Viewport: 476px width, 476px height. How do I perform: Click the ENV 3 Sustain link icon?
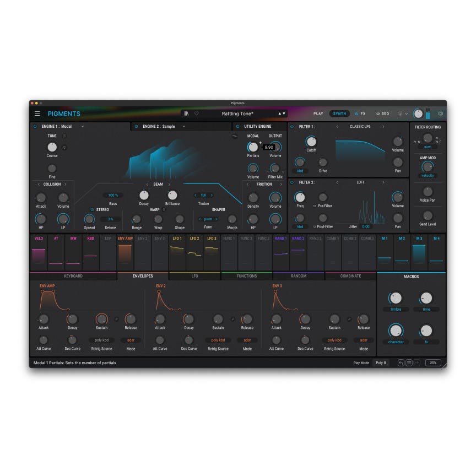349,320
